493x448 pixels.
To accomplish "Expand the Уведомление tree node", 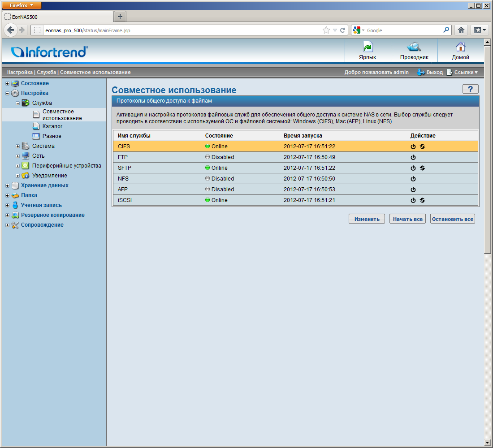I will click(x=17, y=176).
